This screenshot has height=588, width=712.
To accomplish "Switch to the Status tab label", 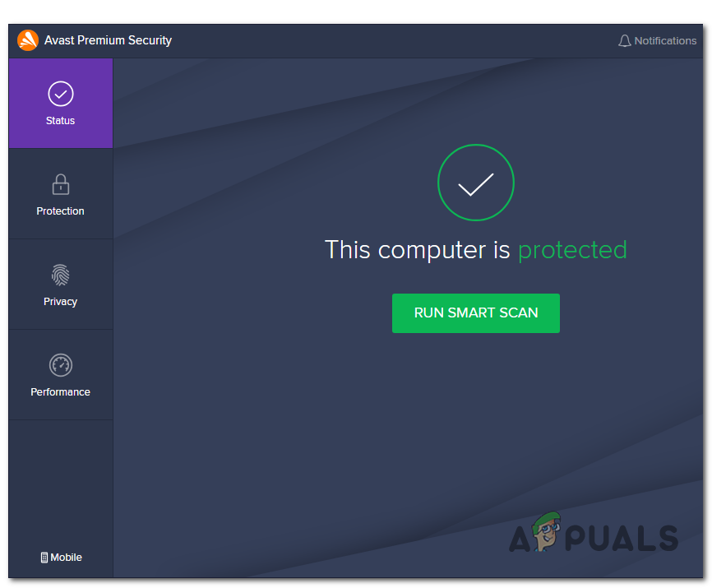I will point(60,121).
